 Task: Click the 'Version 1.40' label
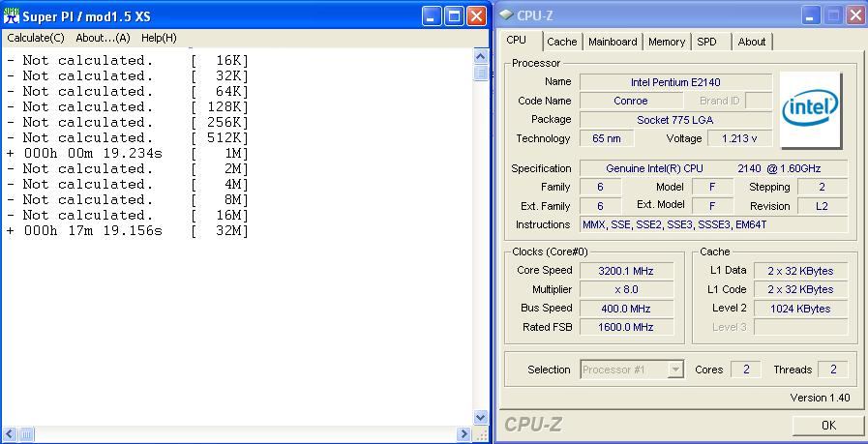820,398
